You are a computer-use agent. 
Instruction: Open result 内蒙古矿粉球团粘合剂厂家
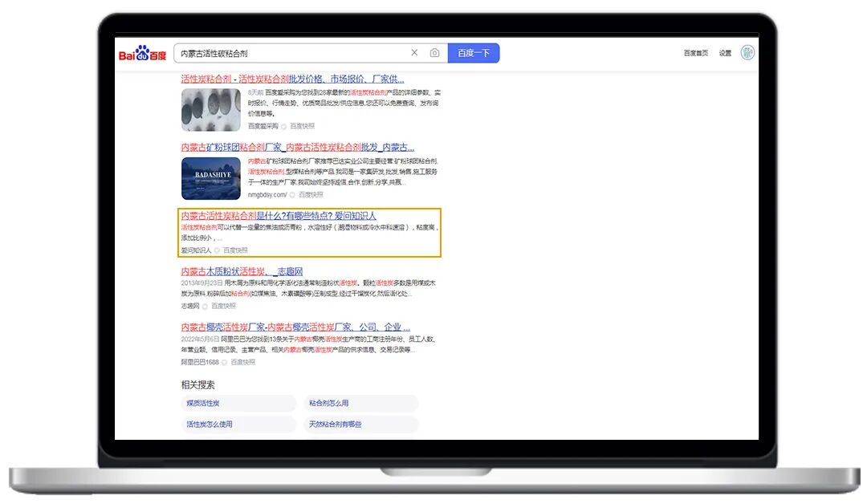tap(298, 148)
